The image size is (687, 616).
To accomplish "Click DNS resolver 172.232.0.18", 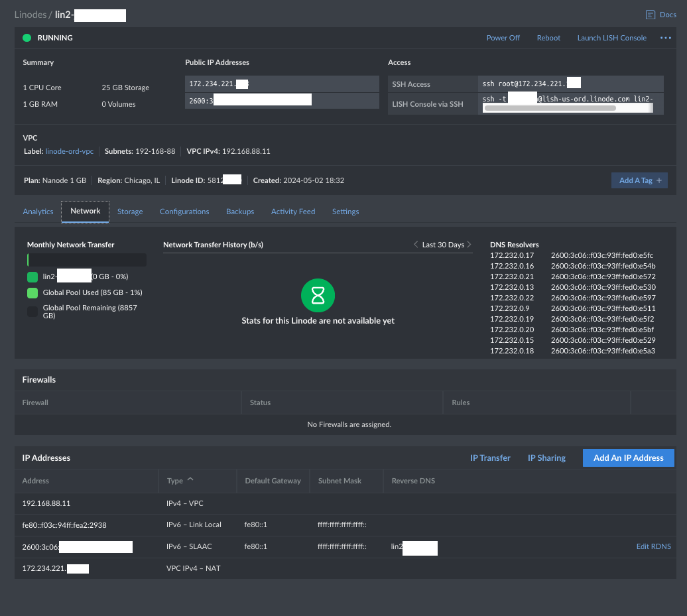I will coord(512,351).
